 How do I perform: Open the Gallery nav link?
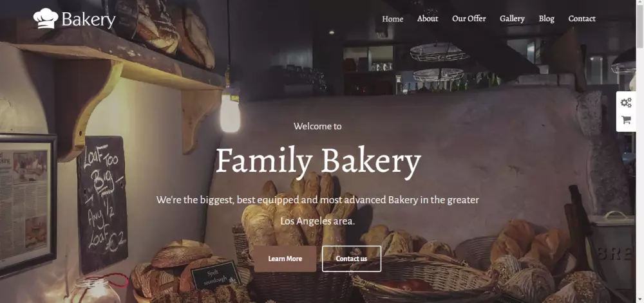coord(512,19)
